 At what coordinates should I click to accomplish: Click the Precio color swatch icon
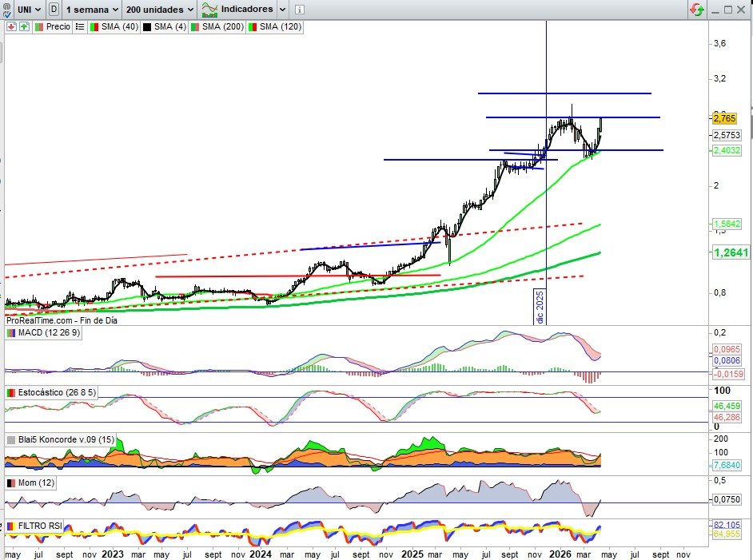(x=39, y=27)
